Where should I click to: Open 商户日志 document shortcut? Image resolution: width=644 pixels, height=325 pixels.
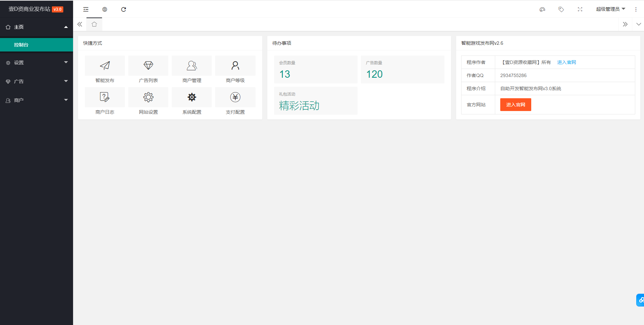[105, 101]
